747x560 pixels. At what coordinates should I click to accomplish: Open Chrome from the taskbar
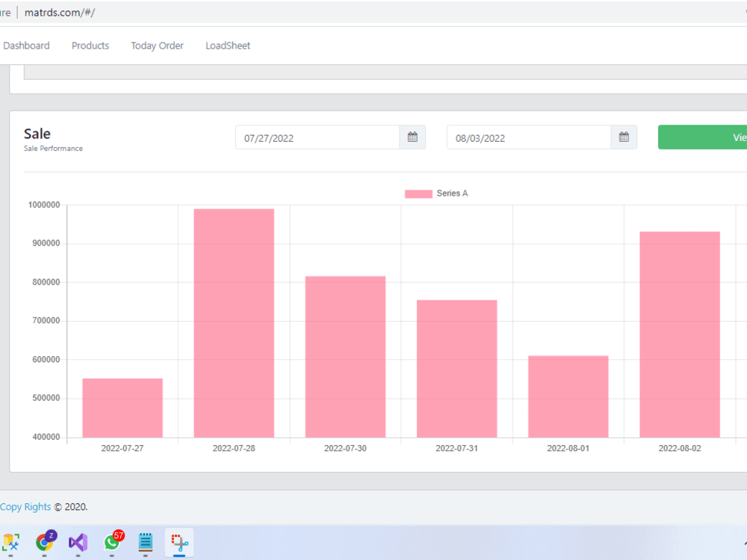46,542
